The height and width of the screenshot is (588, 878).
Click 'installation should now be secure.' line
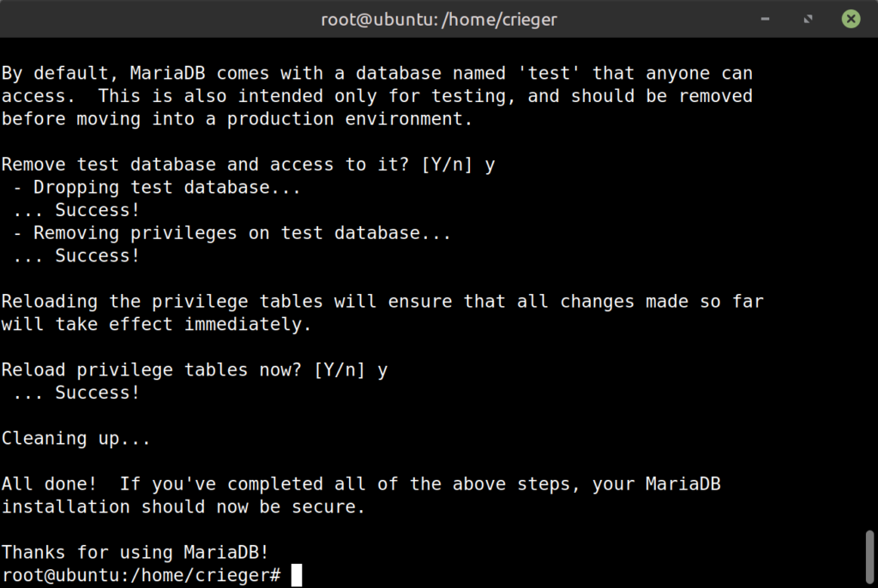click(x=183, y=507)
